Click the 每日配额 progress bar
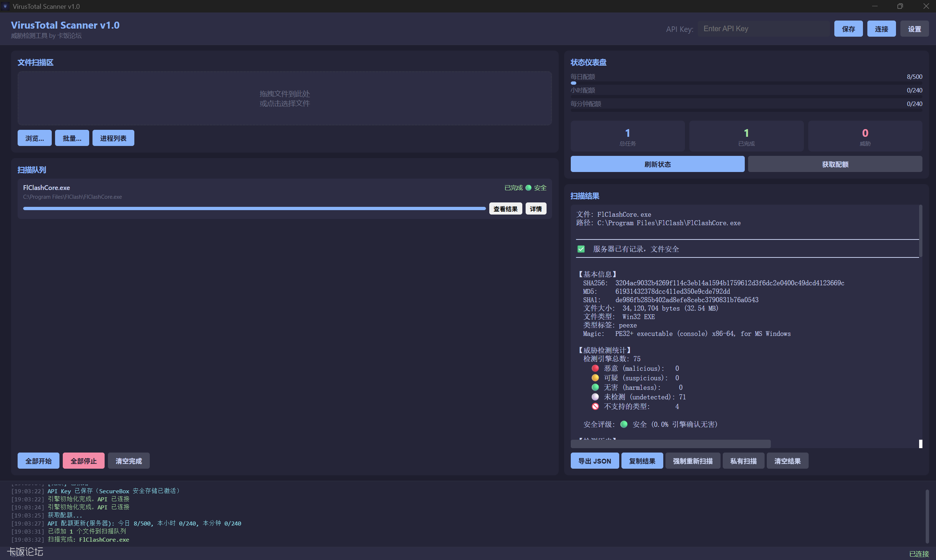936x560 pixels. 746,83
